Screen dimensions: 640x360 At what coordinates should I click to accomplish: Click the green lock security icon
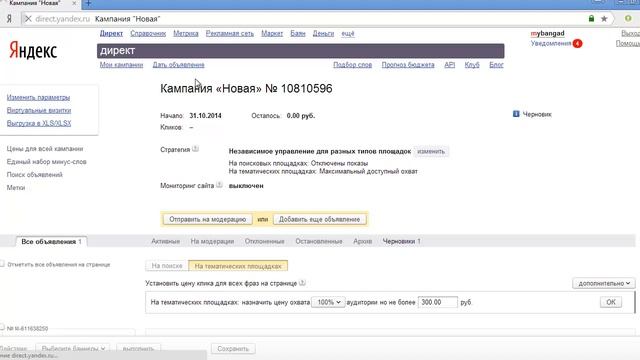(x=591, y=18)
